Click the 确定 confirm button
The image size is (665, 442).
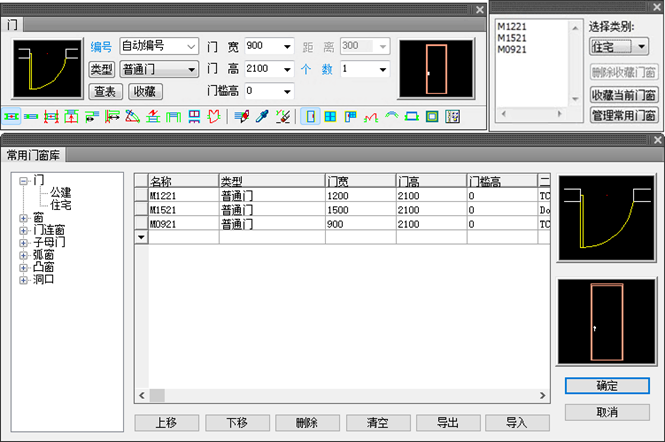click(x=607, y=386)
